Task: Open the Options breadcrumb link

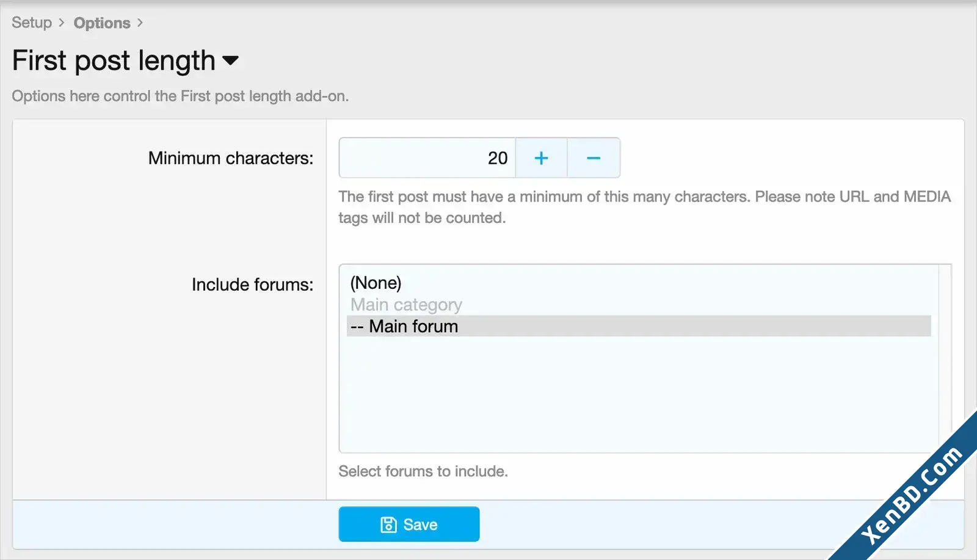Action: coord(102,23)
